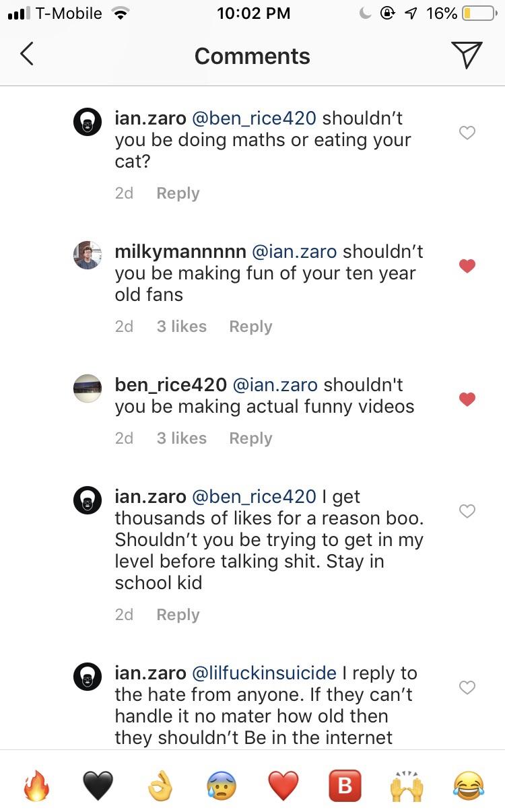The image size is (505, 812).
Task: Like ian.zaro's 'thousands of likes' comment
Action: point(467,511)
